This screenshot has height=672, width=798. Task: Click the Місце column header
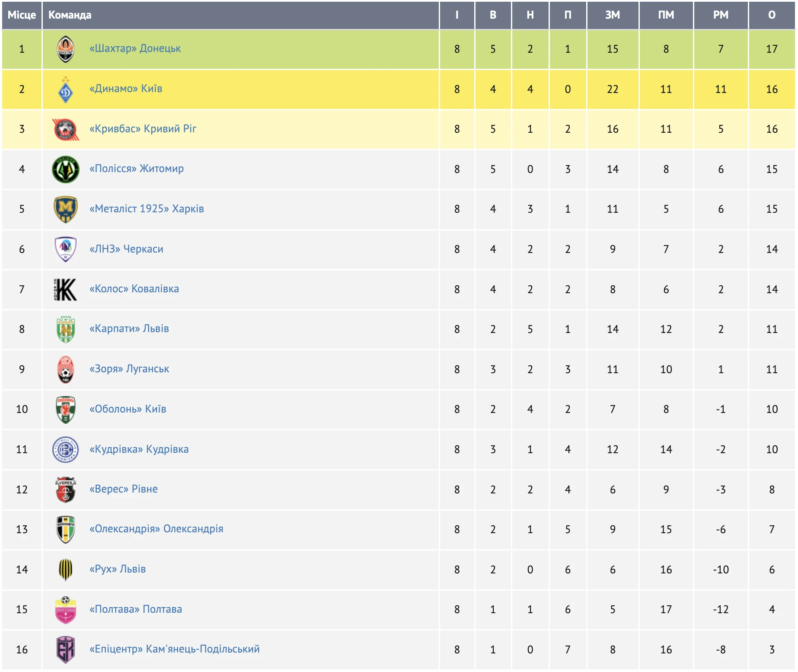[22, 15]
